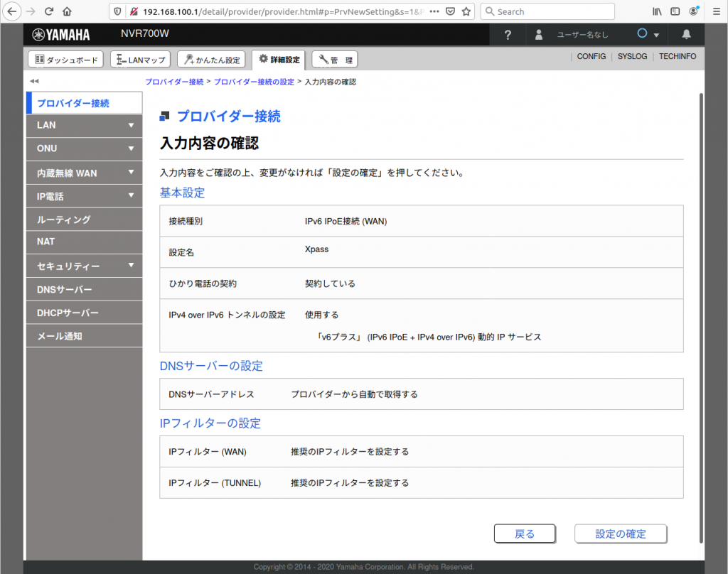Bookmark this page with the star icon
Image resolution: width=728 pixels, height=574 pixels.
coord(466,11)
